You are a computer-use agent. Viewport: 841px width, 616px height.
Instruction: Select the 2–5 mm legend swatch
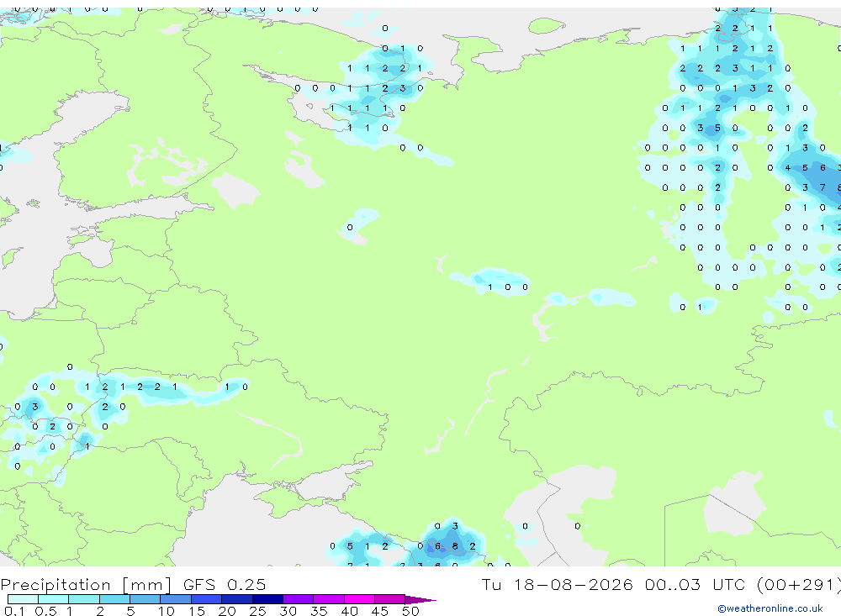(x=114, y=599)
